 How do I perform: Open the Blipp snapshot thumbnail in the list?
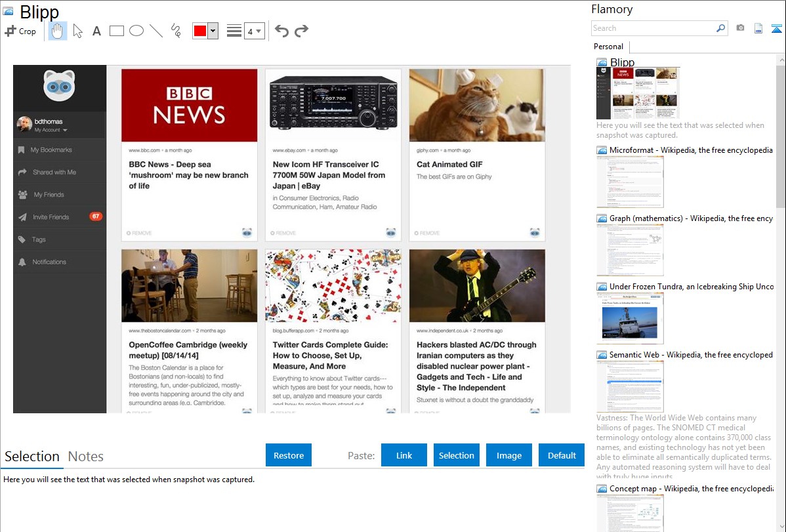coord(638,93)
